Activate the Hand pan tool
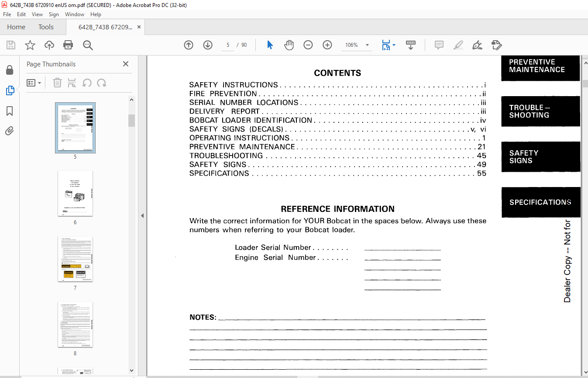This screenshot has width=588, height=378. coord(289,45)
